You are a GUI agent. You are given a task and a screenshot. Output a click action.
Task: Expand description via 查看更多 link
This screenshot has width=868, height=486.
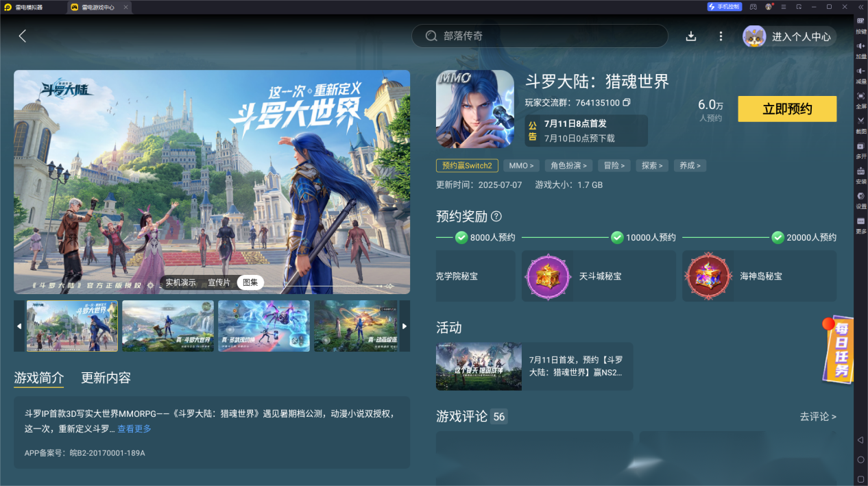tap(134, 429)
